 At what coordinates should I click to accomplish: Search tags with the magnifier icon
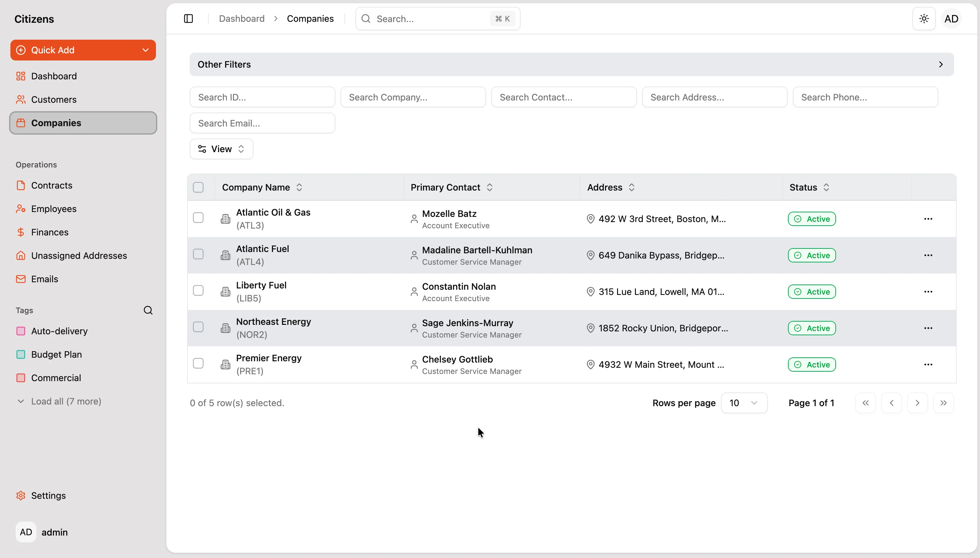148,310
